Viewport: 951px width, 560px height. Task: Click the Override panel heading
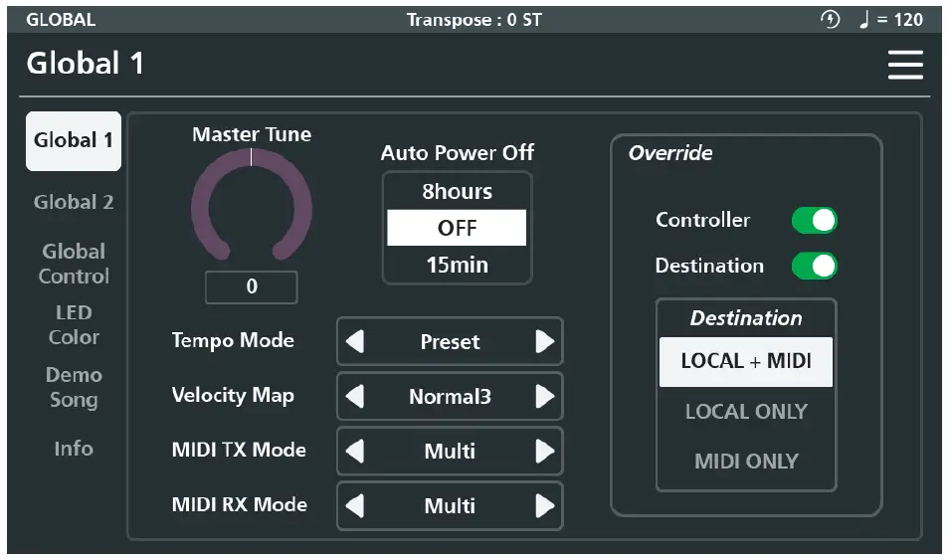pyautogui.click(x=670, y=153)
